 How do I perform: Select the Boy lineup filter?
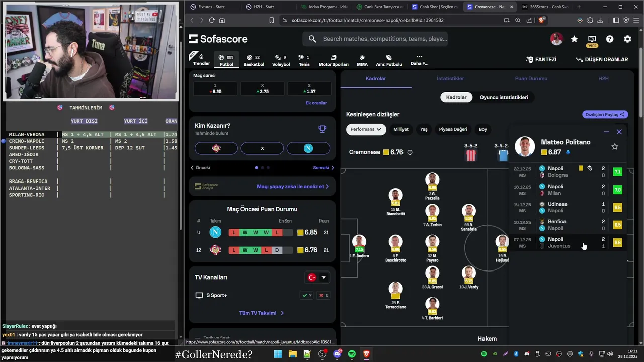tap(483, 129)
